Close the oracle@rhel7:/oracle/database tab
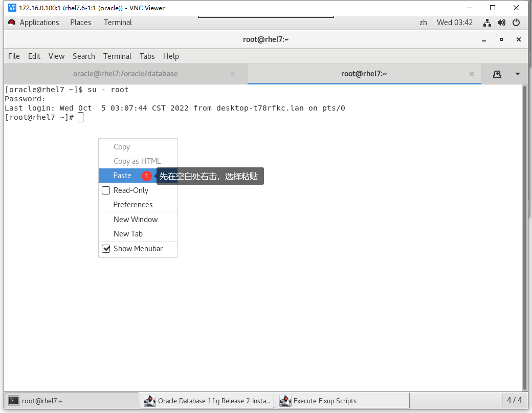Image resolution: width=532 pixels, height=413 pixels. (233, 74)
